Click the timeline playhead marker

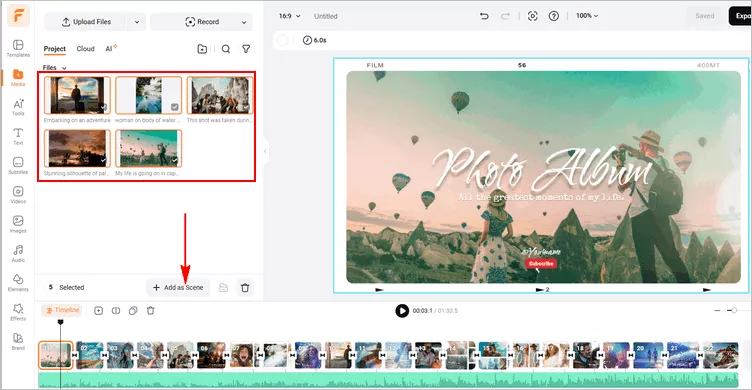(x=60, y=322)
